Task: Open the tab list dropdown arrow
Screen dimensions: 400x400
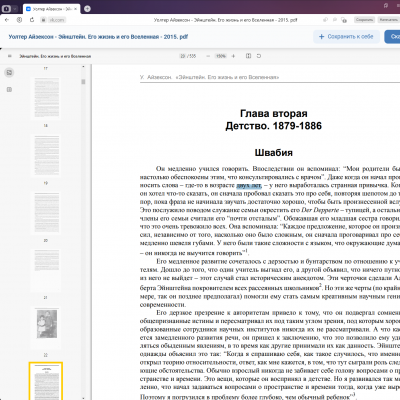Action: tap(15, 9)
